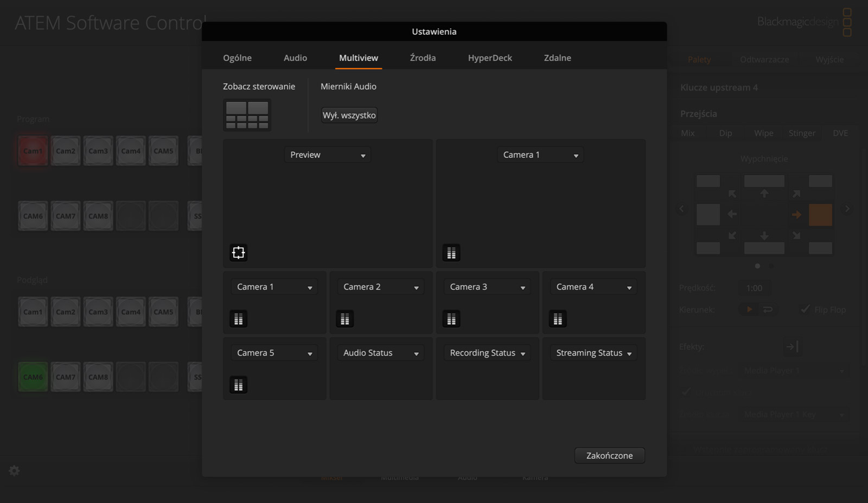The image size is (868, 503).
Task: Open Media Player 1 source dropdown
Action: click(x=794, y=371)
